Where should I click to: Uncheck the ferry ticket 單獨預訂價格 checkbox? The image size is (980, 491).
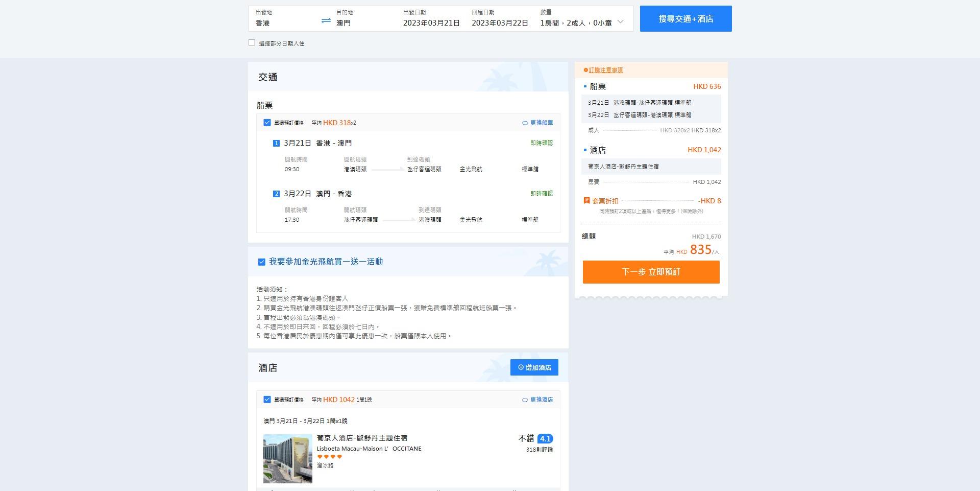pyautogui.click(x=267, y=123)
